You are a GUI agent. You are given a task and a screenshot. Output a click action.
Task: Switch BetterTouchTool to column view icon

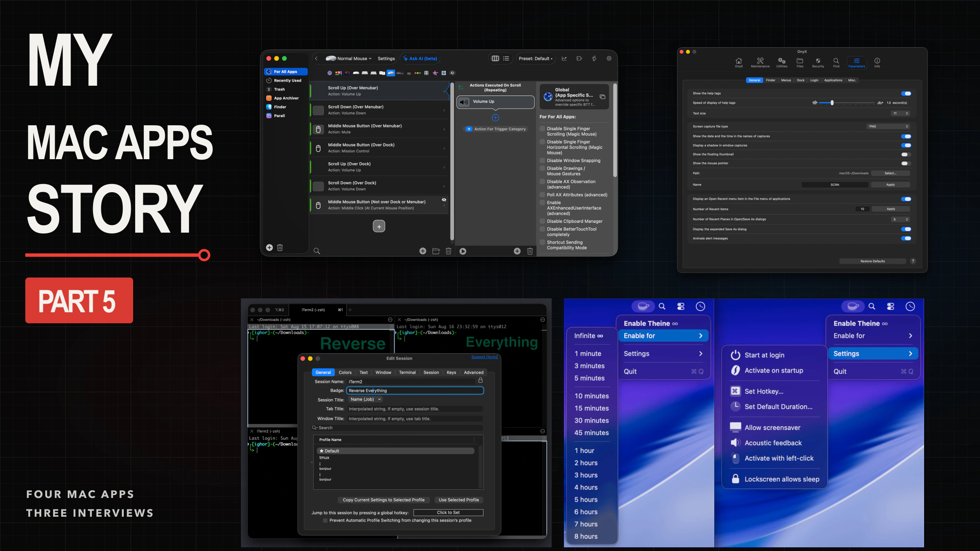495,58
